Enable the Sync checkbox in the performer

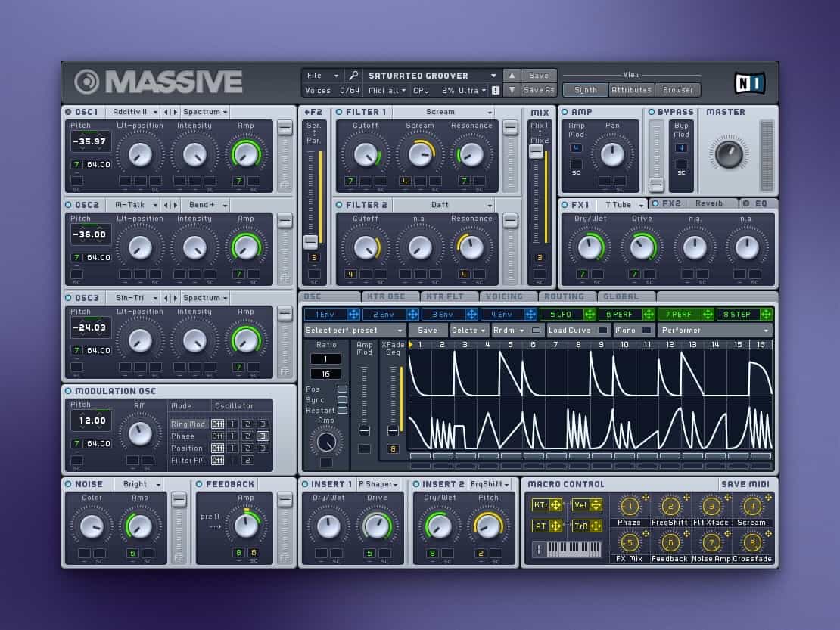point(342,400)
